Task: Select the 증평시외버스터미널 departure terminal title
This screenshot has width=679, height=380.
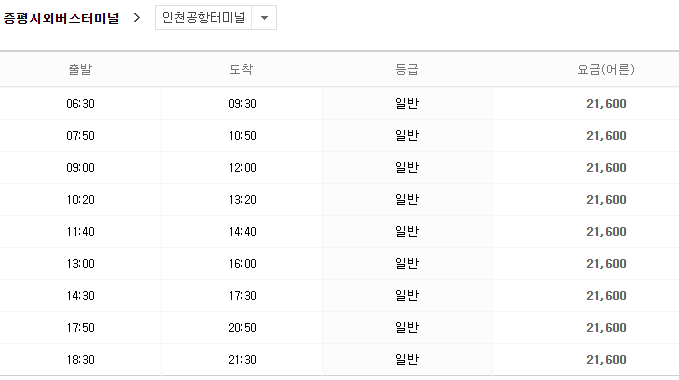Action: [x=61, y=18]
